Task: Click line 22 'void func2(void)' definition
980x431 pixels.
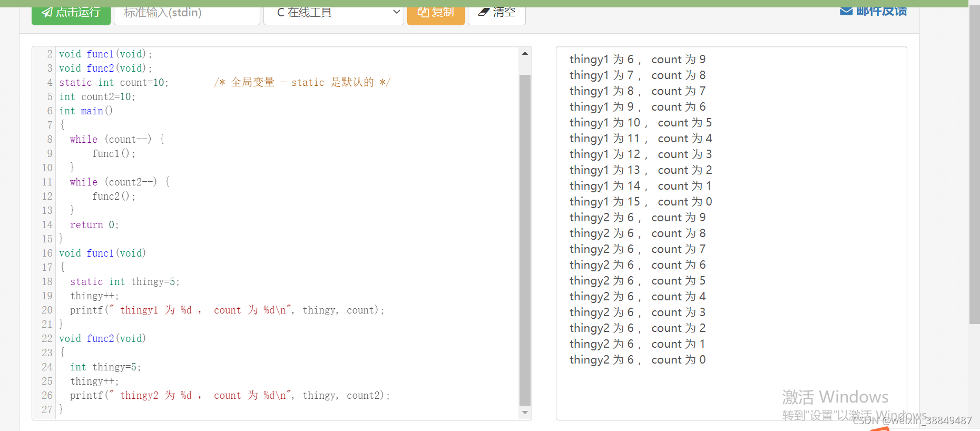Action: click(103, 338)
